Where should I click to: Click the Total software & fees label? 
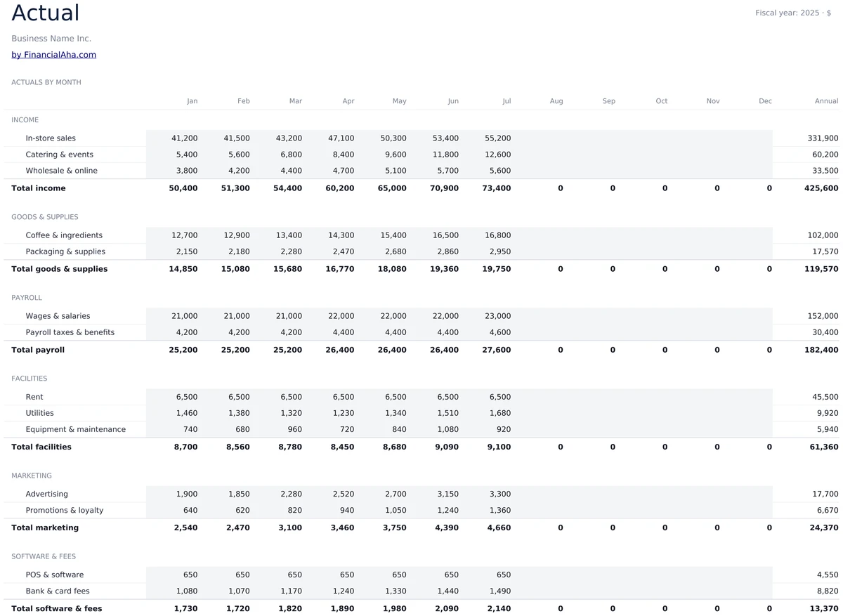(57, 608)
